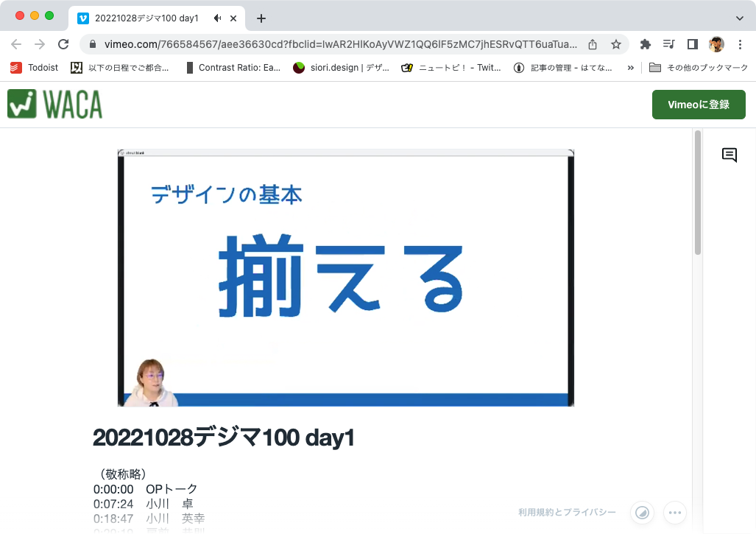Open the siori.design bookmark
756x534 pixels.
pyautogui.click(x=341, y=68)
